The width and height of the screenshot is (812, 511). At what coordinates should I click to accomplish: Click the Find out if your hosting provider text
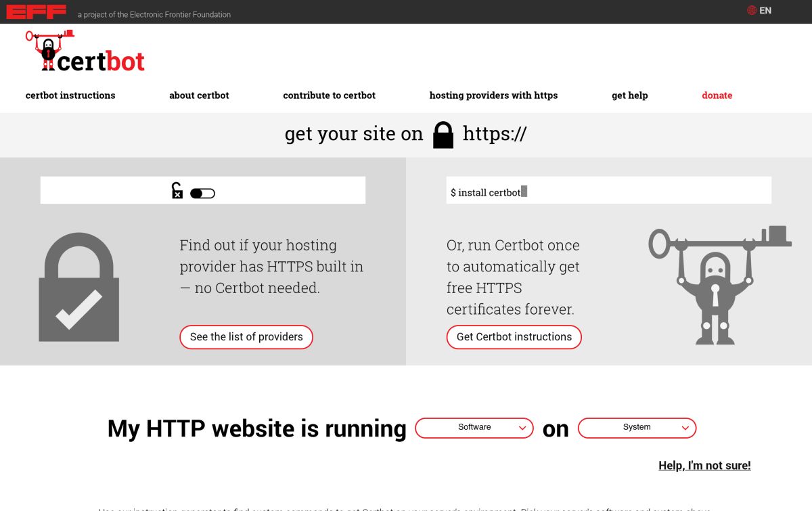pos(272,267)
